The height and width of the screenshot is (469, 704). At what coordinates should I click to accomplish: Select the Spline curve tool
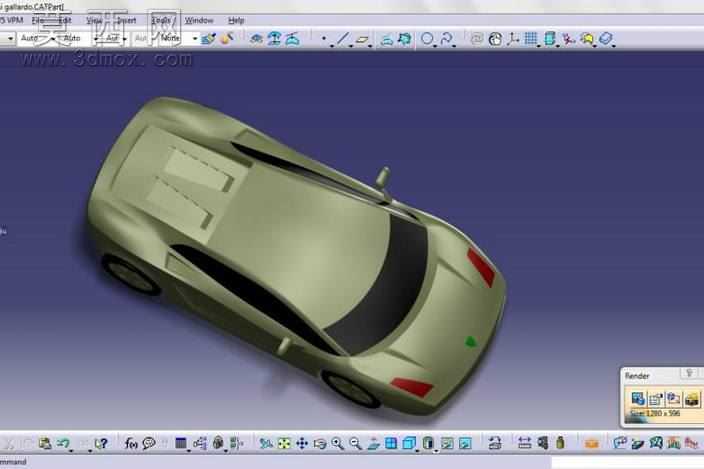pos(447,39)
